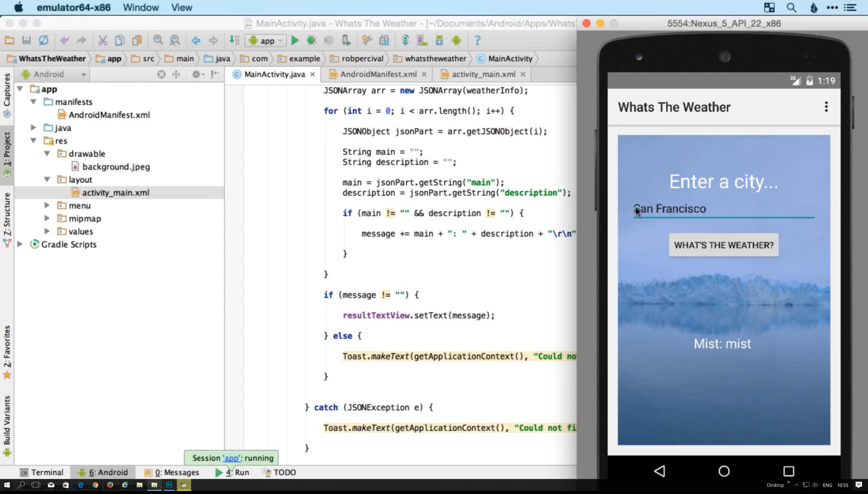This screenshot has width=868, height=494.
Task: Click the Terminal tab at bottom
Action: (41, 472)
